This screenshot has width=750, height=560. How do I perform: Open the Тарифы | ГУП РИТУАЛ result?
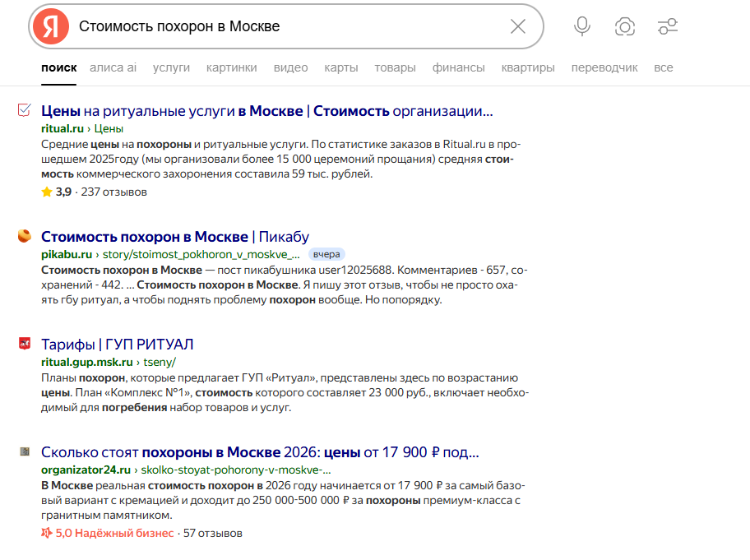pyautogui.click(x=117, y=345)
